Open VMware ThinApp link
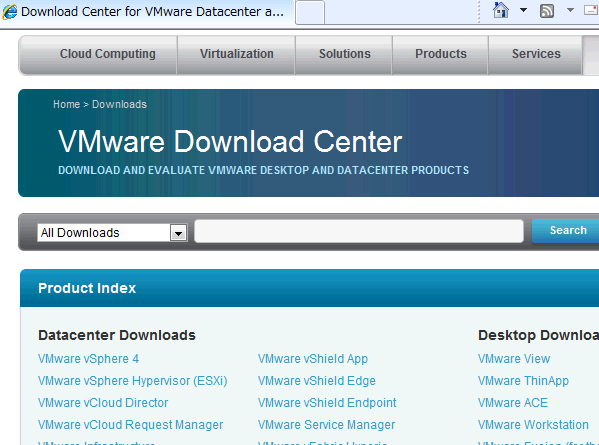 (x=523, y=381)
